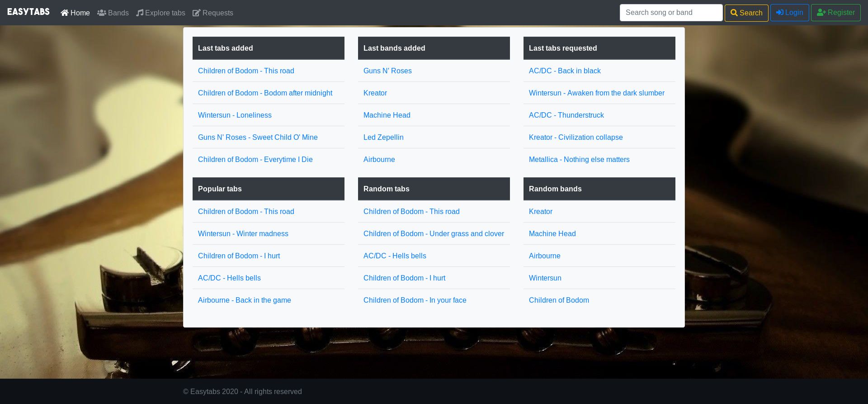Click the magnifying glass Search icon
Image resolution: width=868 pixels, height=404 pixels.
point(734,13)
